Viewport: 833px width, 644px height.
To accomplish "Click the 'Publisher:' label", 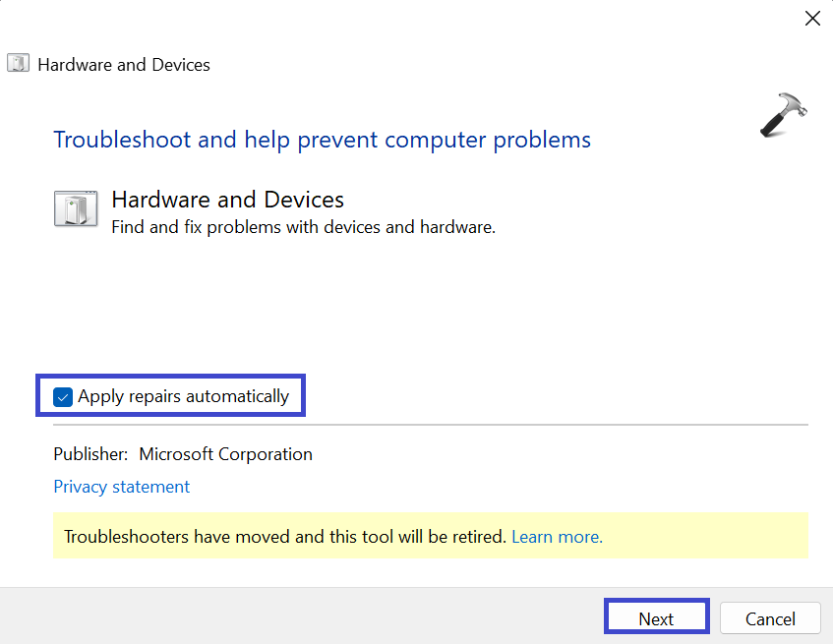I will pyautogui.click(x=90, y=454).
